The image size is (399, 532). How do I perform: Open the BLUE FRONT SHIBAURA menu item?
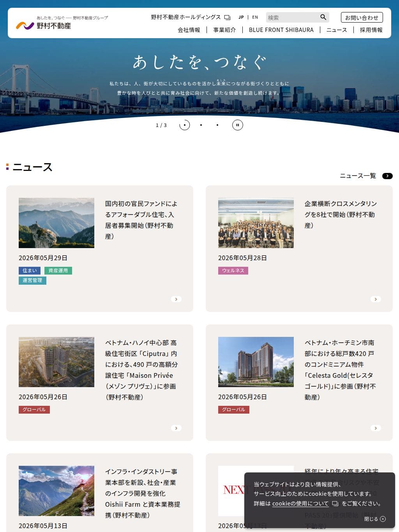click(x=281, y=30)
